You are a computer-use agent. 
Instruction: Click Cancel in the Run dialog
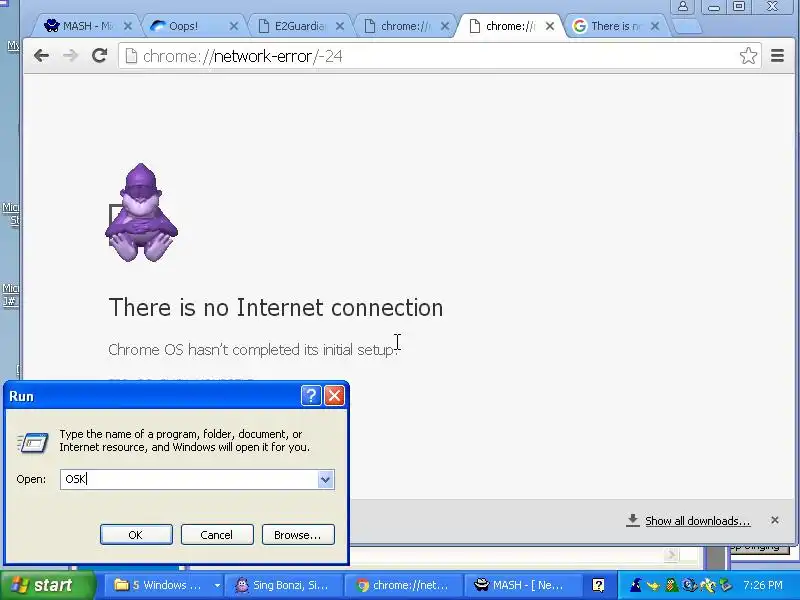click(x=217, y=535)
